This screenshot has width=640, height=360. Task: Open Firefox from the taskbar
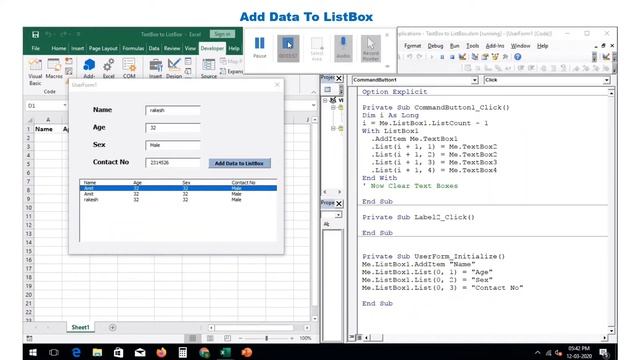click(161, 352)
